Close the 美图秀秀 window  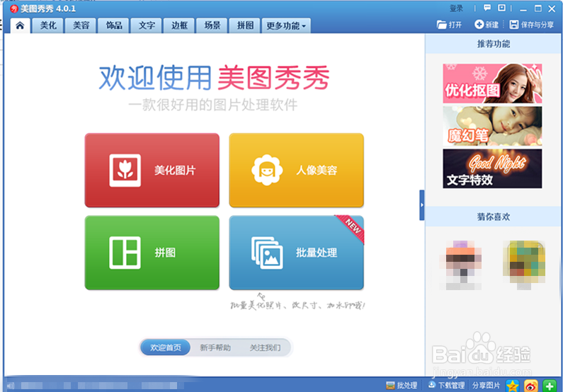552,8
